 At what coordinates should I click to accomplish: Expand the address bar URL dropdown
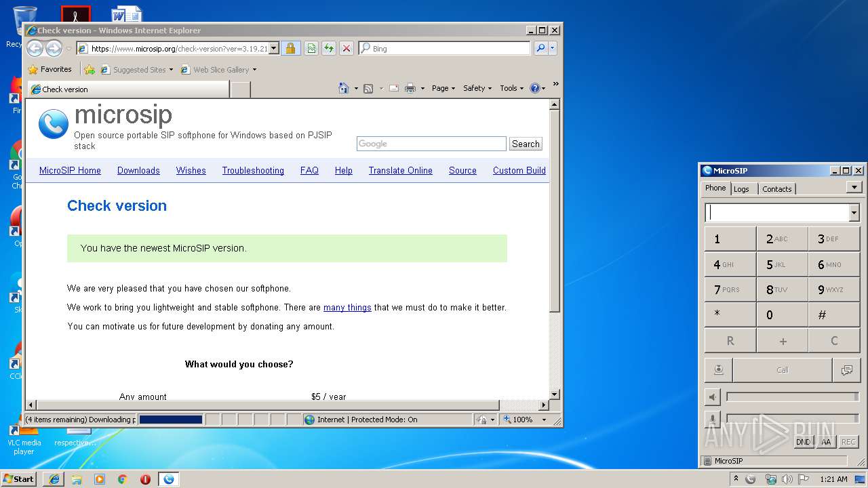[x=274, y=48]
